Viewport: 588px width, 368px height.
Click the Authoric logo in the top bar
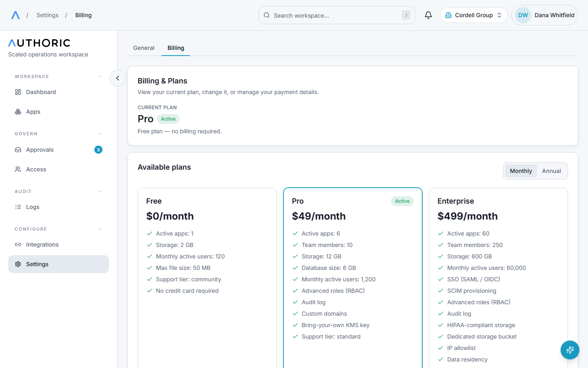pos(16,15)
